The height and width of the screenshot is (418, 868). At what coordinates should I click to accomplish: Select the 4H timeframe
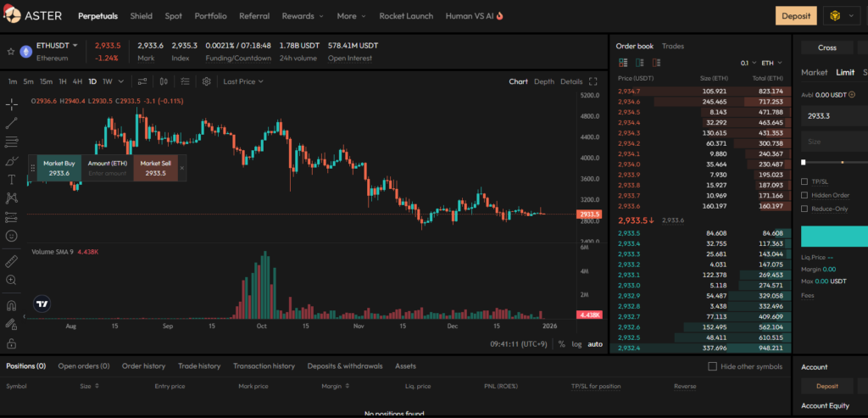[77, 81]
